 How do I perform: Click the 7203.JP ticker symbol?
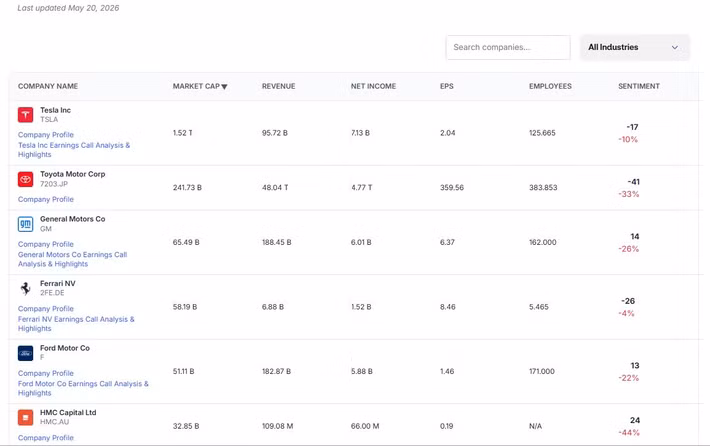pos(54,184)
